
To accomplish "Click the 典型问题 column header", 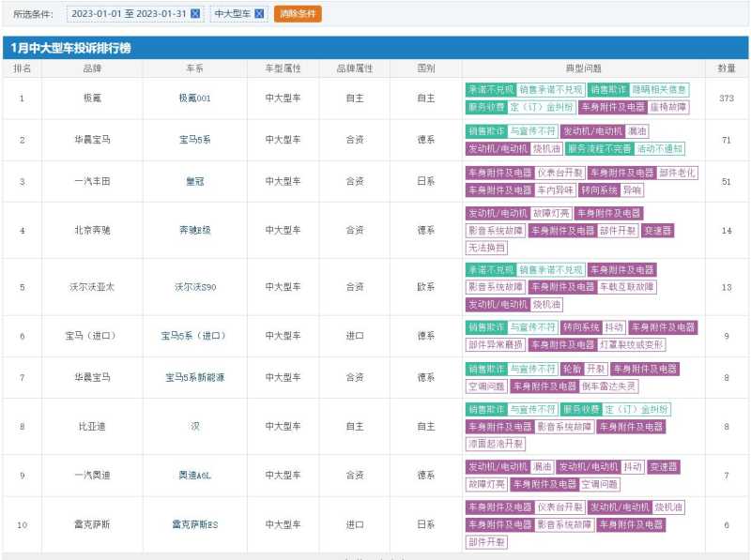I will coord(583,68).
